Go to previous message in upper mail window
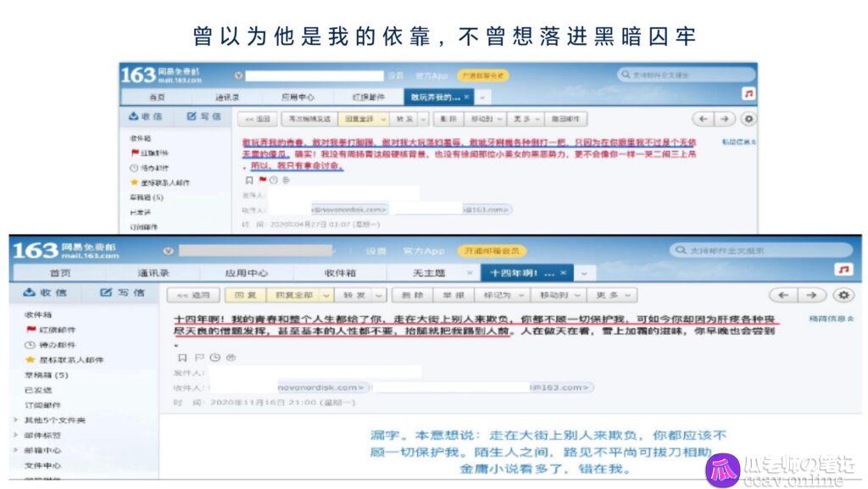The image size is (868, 489). tap(703, 119)
